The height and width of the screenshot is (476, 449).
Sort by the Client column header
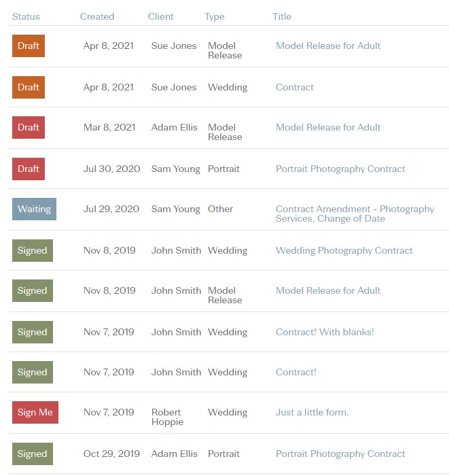161,16
